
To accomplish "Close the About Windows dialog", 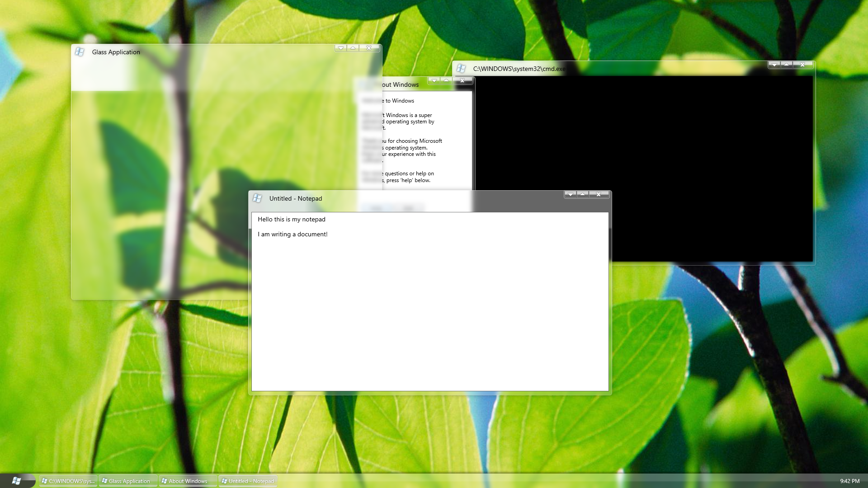I will (462, 80).
